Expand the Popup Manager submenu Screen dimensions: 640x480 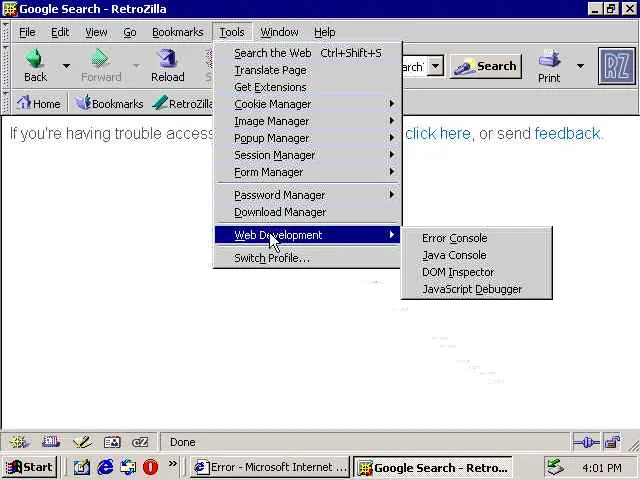click(308, 138)
